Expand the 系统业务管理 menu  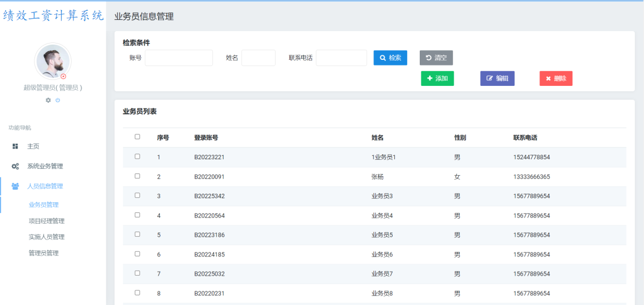point(45,166)
